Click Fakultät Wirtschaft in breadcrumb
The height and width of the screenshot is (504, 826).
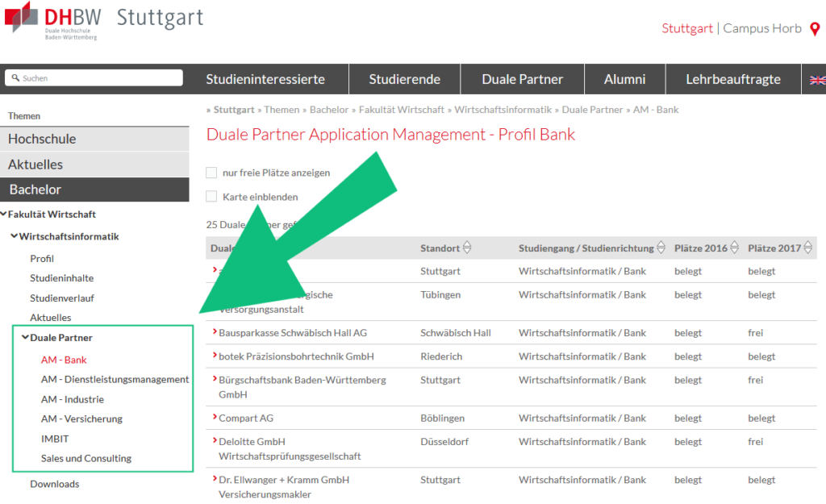(x=402, y=110)
